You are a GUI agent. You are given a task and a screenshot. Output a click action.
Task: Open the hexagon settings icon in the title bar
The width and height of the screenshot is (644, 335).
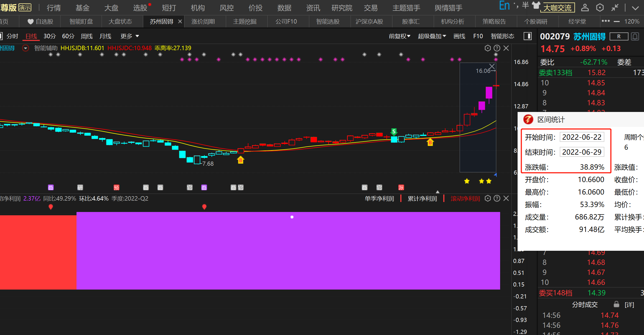click(x=600, y=7)
